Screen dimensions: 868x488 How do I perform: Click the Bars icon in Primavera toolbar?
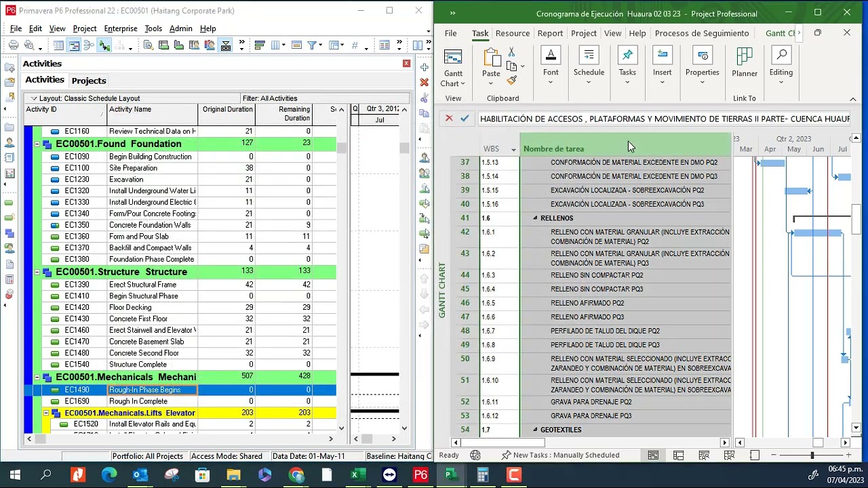tap(259, 45)
